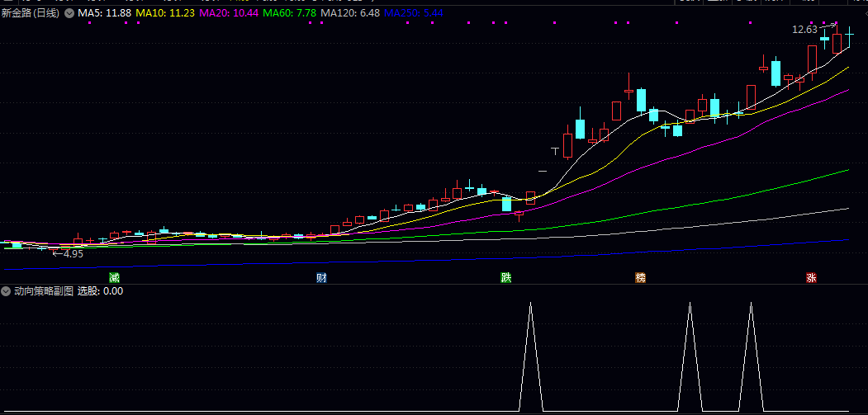Click the 4.95 low price label
This screenshot has height=415, width=868.
coord(73,254)
